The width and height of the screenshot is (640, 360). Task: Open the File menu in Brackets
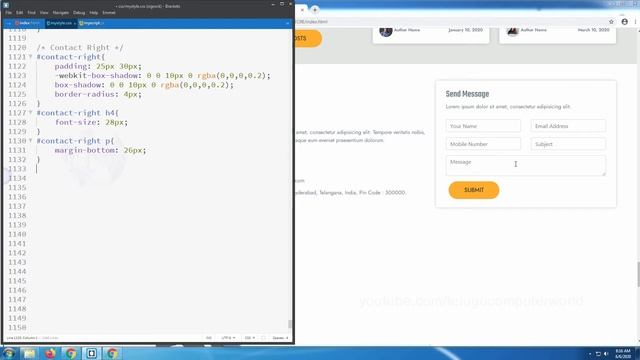[9, 13]
